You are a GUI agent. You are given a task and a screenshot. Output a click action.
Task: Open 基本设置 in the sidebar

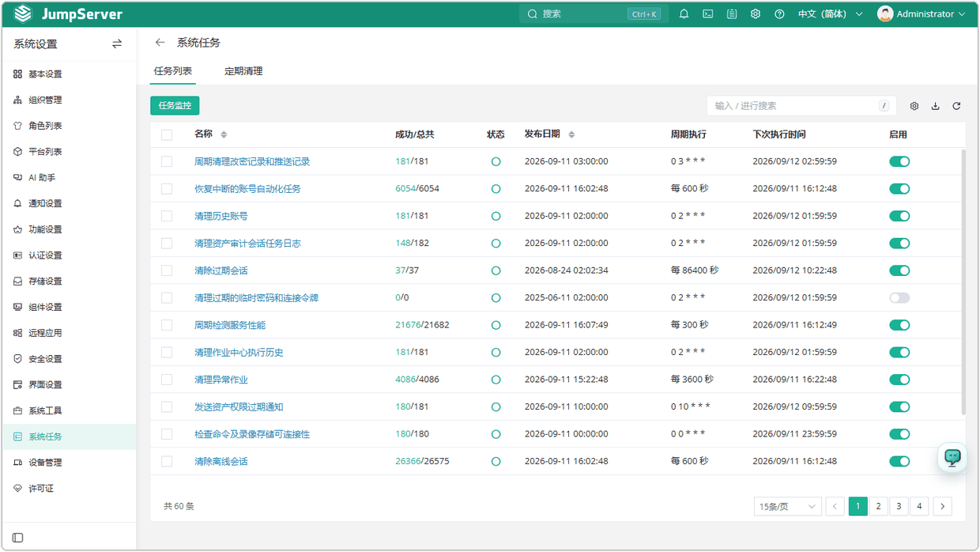point(69,74)
